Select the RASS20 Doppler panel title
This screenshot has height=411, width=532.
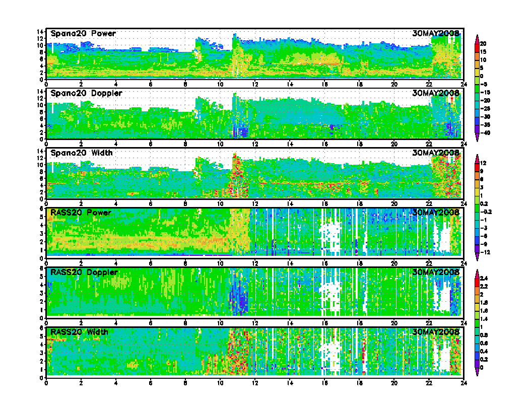[84, 272]
